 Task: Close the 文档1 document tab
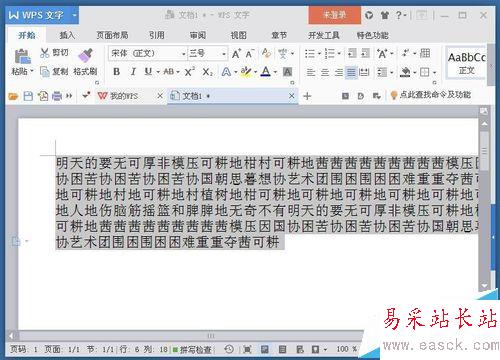click(292, 96)
